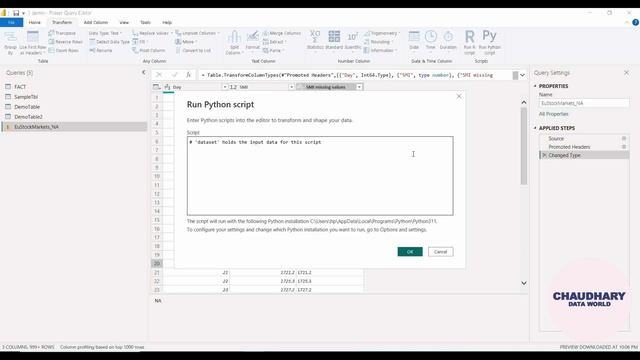Open the Date column dropdown

coord(414,41)
